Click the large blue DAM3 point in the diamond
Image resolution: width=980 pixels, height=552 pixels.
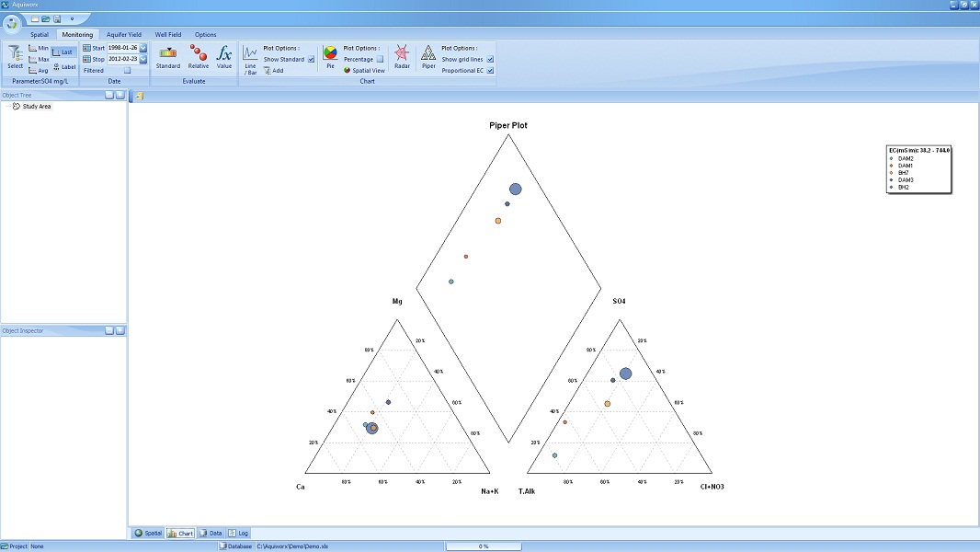coord(516,189)
